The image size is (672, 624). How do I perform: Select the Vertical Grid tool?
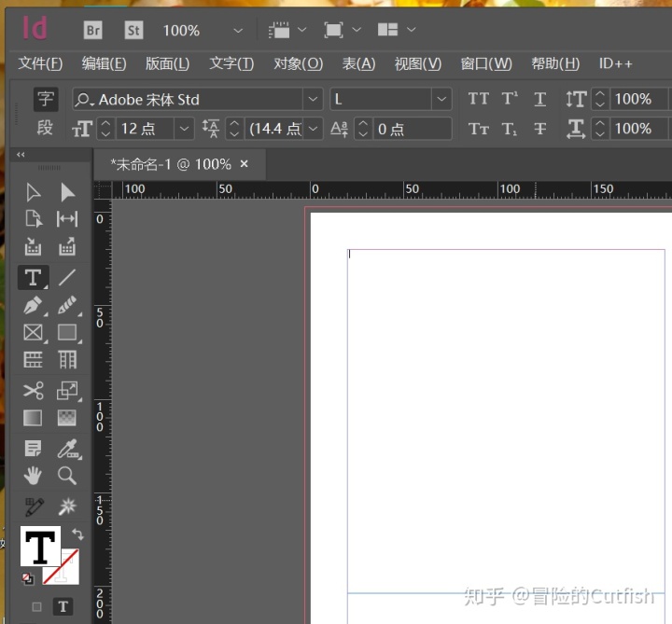tap(67, 360)
